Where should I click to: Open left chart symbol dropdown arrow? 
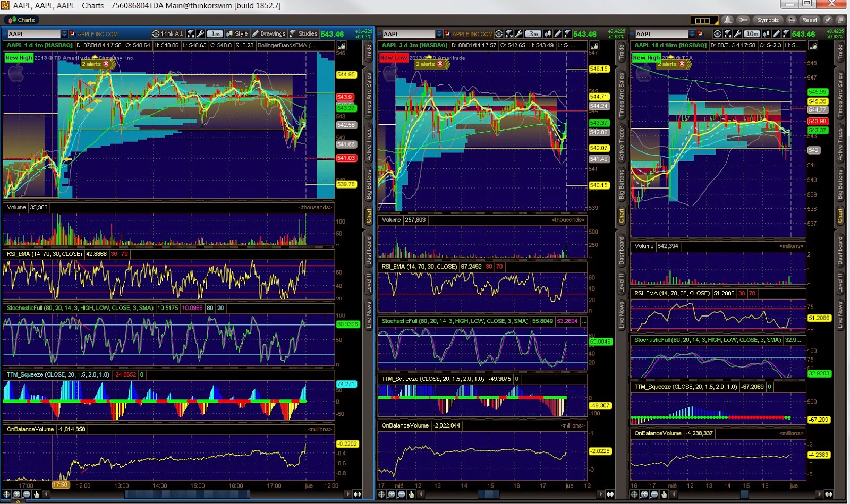point(64,34)
